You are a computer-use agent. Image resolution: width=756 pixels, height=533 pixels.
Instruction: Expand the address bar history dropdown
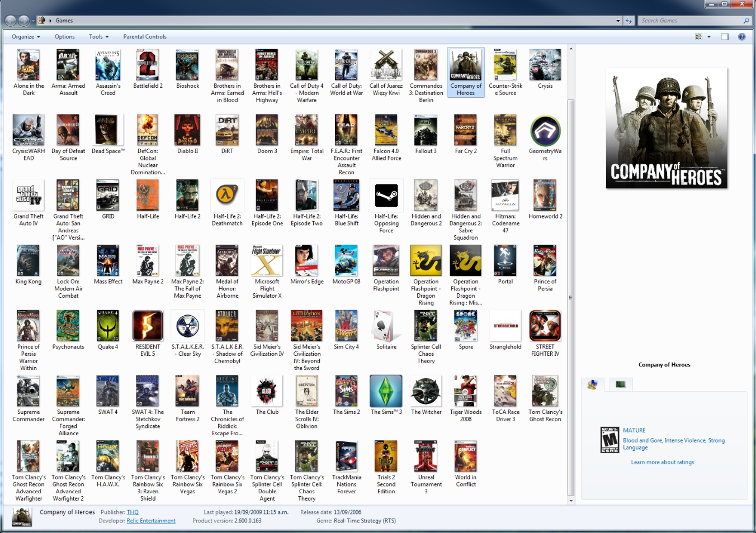point(618,21)
